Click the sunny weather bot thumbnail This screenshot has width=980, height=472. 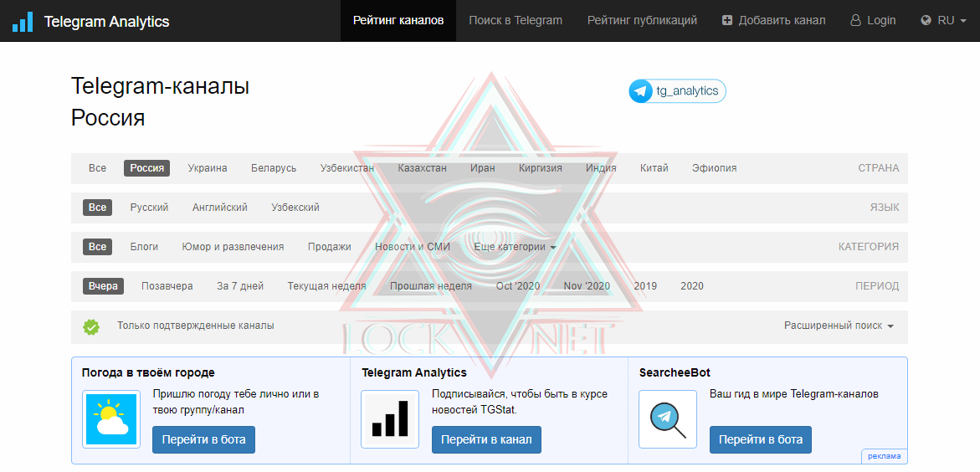point(111,419)
